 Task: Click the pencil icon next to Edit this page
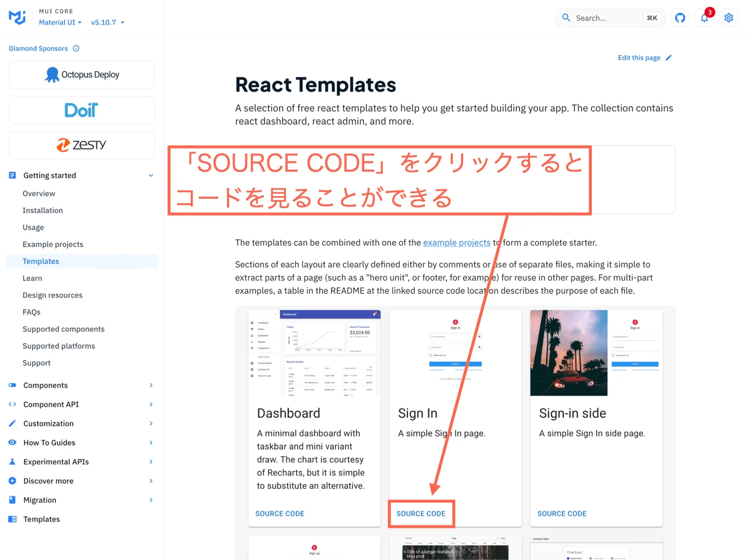pyautogui.click(x=669, y=57)
